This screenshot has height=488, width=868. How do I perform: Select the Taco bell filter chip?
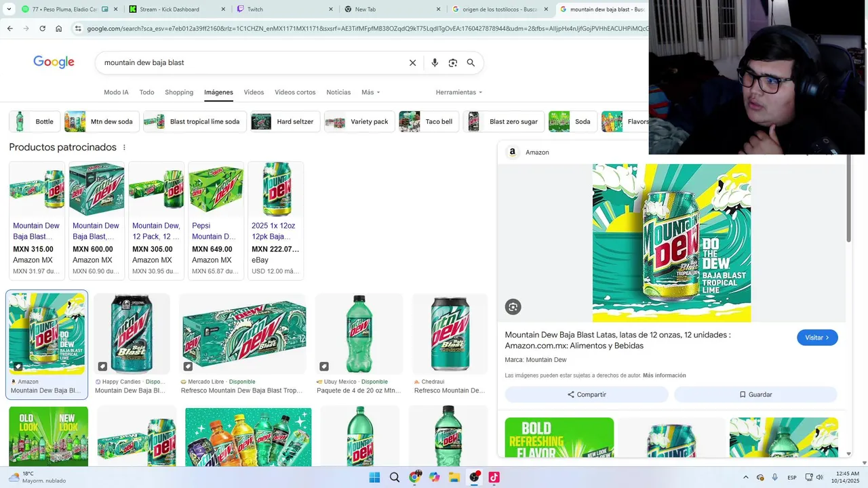tap(429, 121)
